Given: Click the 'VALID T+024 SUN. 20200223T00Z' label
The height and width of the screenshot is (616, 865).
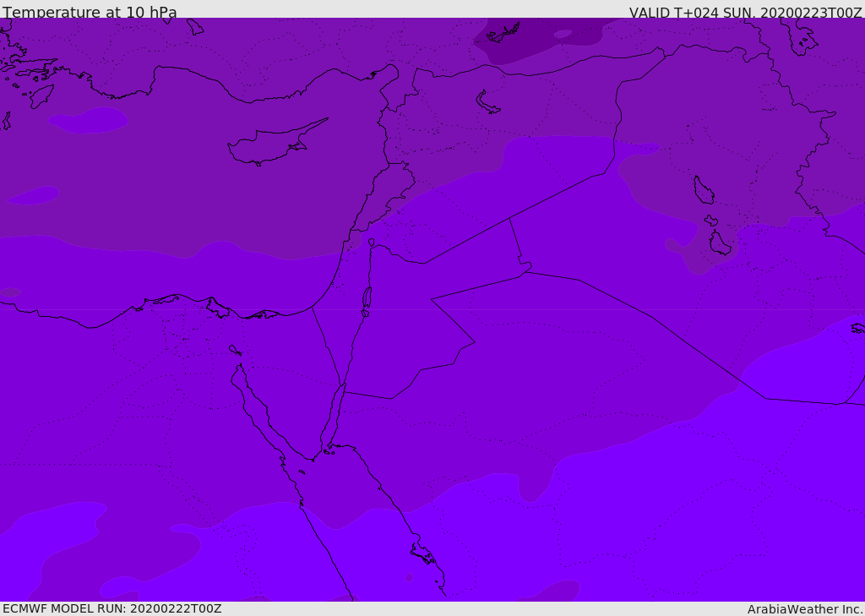Looking at the screenshot, I should (x=745, y=13).
